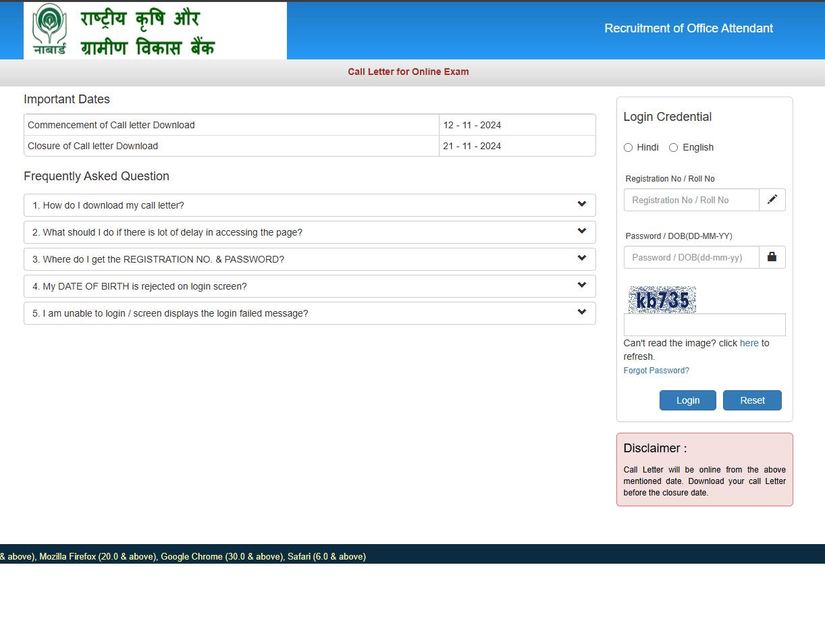Click the captcha text entry box
Screen dimensions: 825x644
704,325
